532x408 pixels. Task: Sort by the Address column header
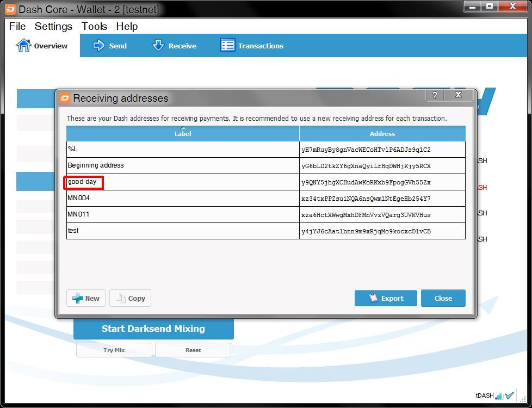(382, 134)
